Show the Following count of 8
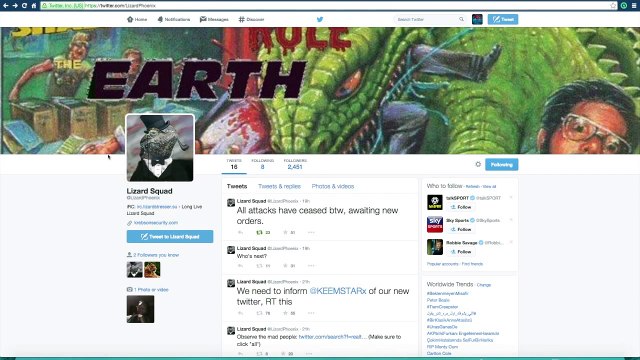Viewport: 640px width, 360px height. [262, 164]
